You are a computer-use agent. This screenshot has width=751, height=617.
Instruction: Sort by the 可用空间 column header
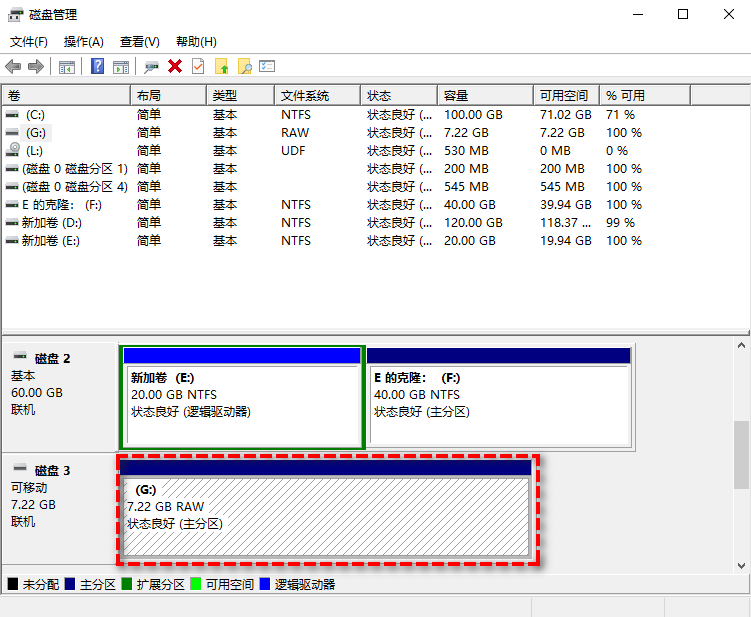pos(566,95)
